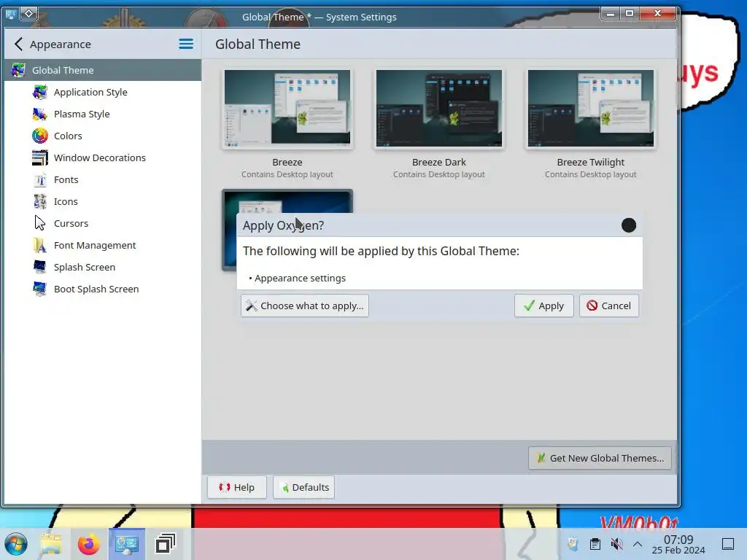Select Global Theme in the sidebar
This screenshot has height=560, width=747.
pyautogui.click(x=102, y=70)
